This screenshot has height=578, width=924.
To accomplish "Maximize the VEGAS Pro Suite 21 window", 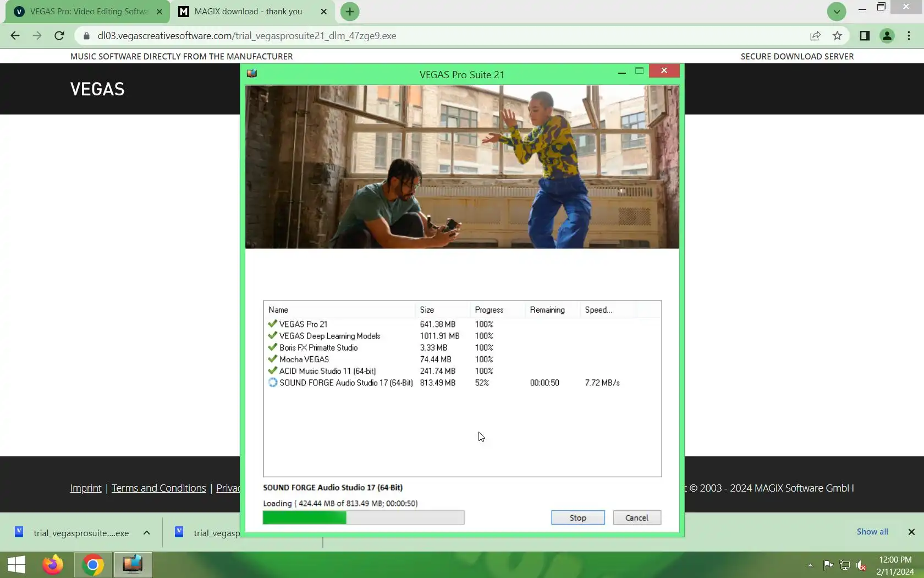I will click(639, 71).
